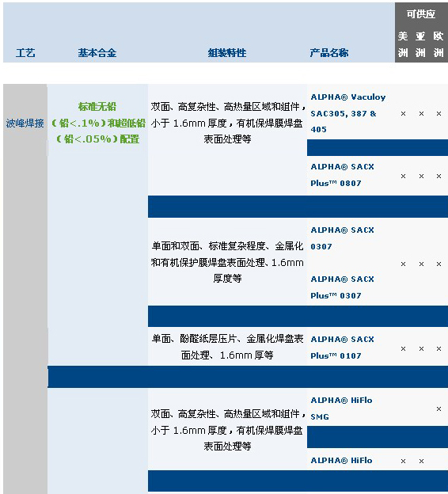Click the 组装特性 column header

pos(227,52)
